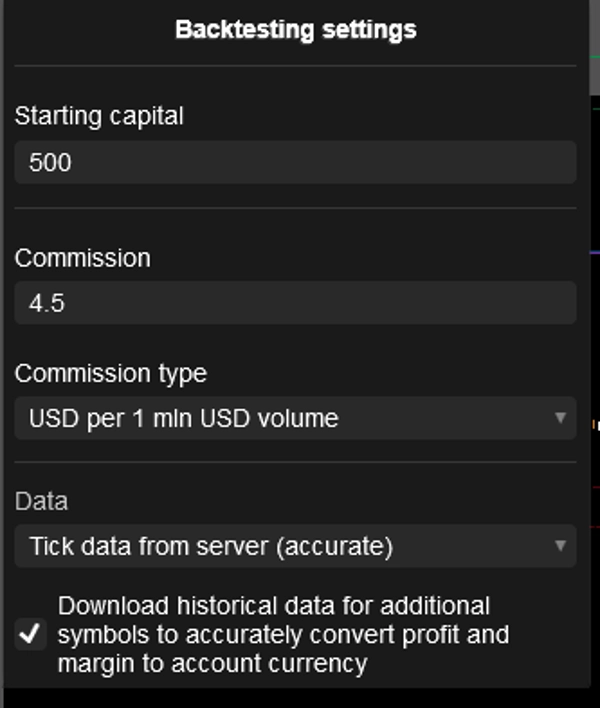This screenshot has height=708, width=600.
Task: Click the Starting capital input field
Action: 295,162
